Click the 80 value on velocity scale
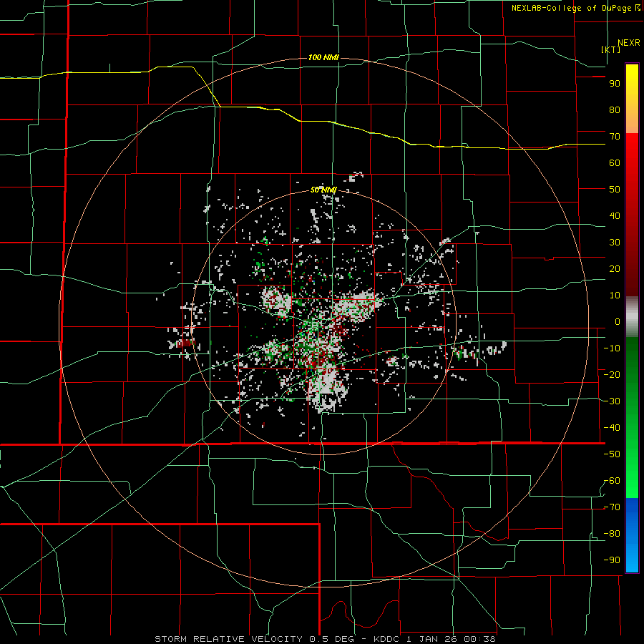644x644 pixels. click(x=615, y=109)
